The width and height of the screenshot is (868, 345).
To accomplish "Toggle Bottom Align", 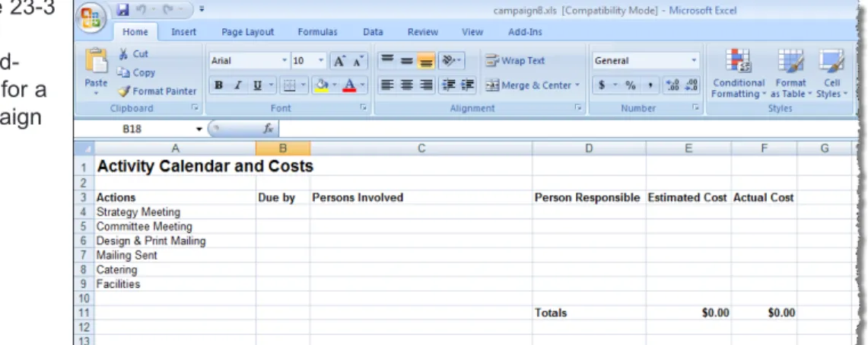I will [426, 61].
